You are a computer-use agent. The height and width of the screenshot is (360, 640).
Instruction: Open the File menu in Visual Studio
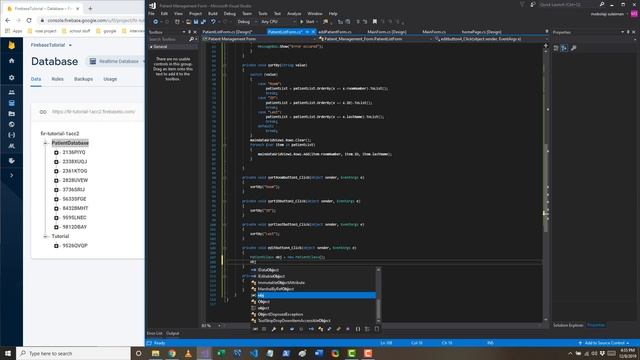pos(151,13)
